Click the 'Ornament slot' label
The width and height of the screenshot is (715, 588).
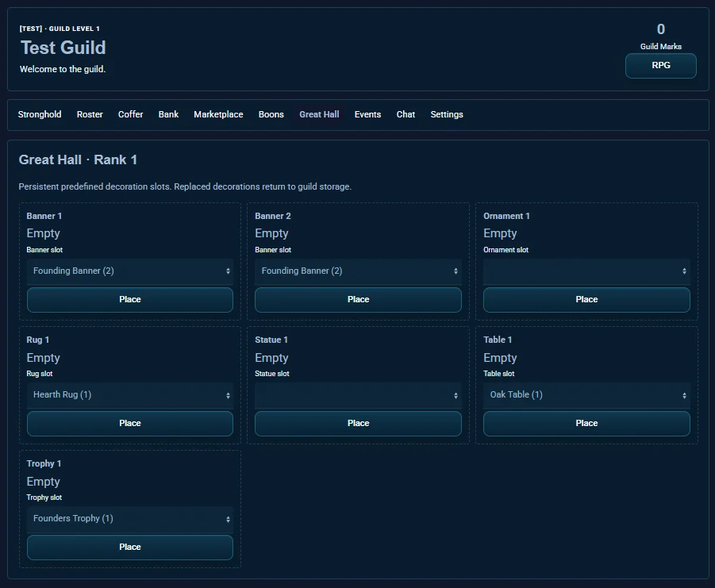[x=505, y=250]
